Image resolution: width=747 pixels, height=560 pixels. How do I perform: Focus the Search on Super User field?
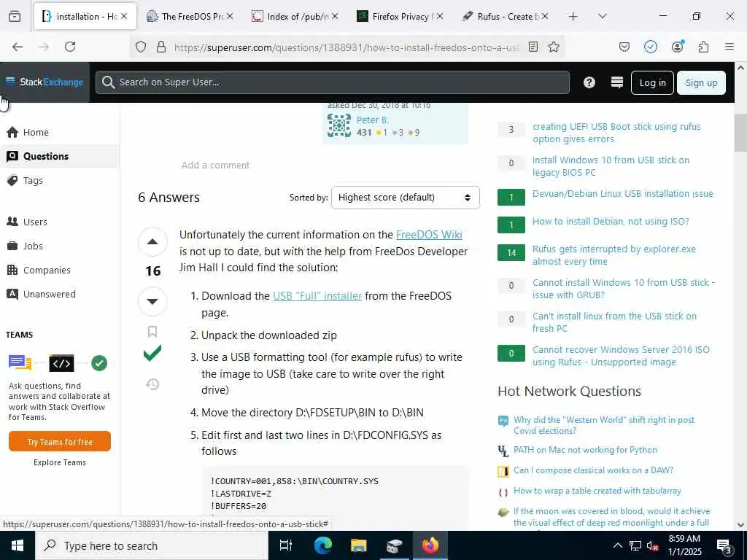point(333,82)
